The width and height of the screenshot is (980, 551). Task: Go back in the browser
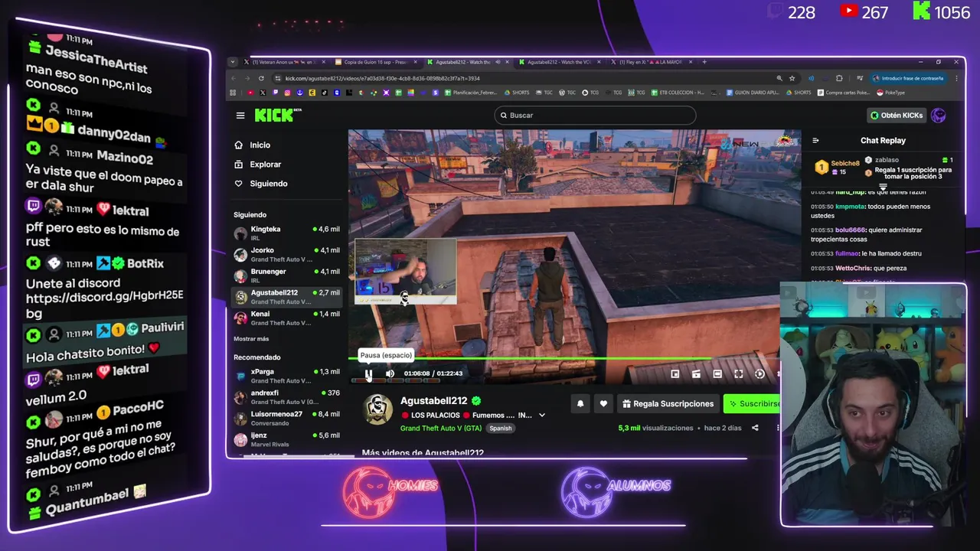[x=234, y=78]
